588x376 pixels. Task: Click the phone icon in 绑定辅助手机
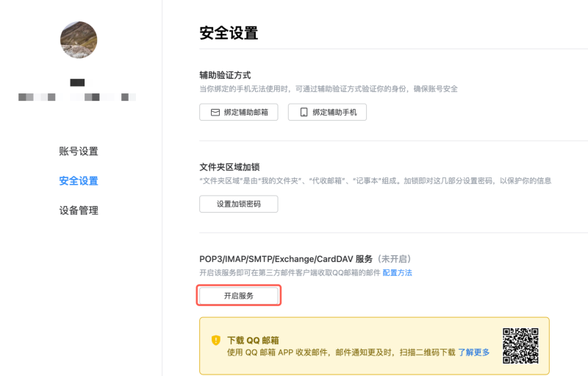pyautogui.click(x=304, y=112)
